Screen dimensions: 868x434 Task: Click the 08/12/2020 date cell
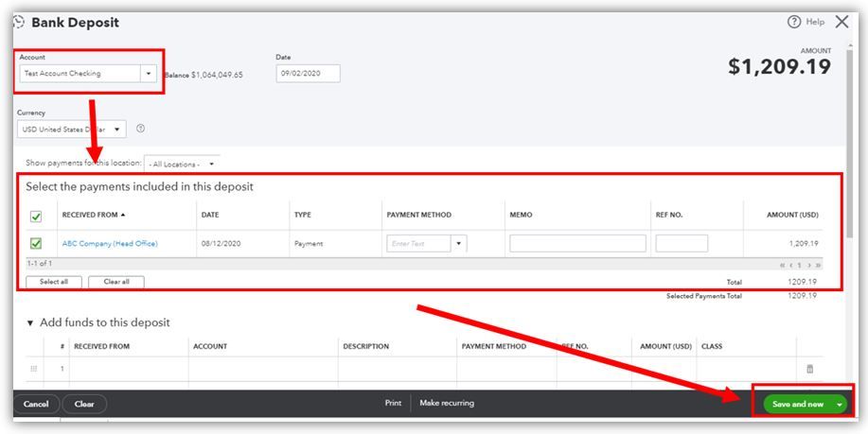221,244
